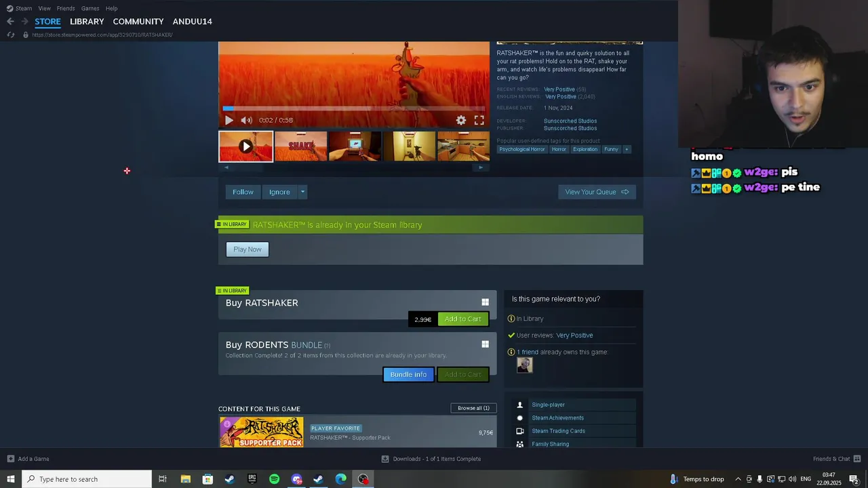Open the Friends menu

click(66, 8)
